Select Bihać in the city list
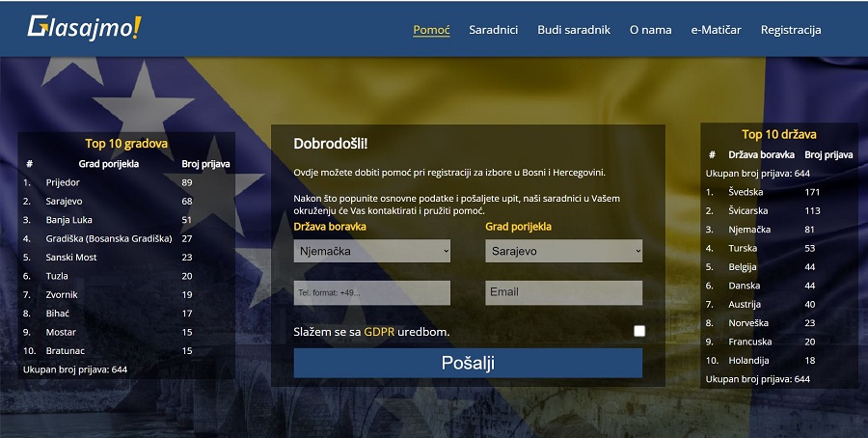Screen dimensions: 868x438 click(x=58, y=314)
